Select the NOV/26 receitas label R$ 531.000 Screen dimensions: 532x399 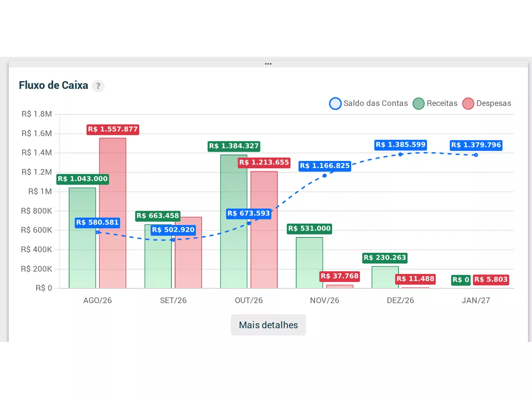[309, 229]
